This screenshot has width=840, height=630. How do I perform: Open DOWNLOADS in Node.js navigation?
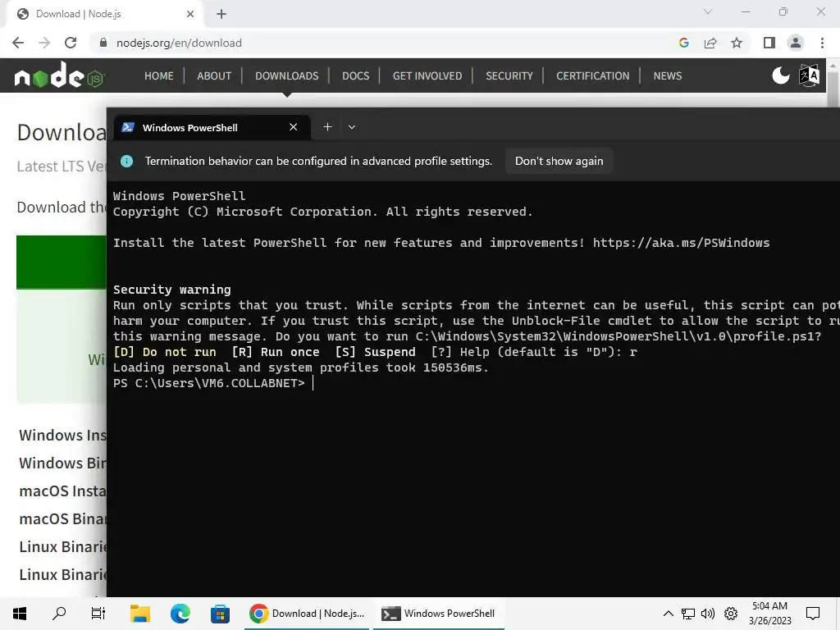tap(286, 76)
